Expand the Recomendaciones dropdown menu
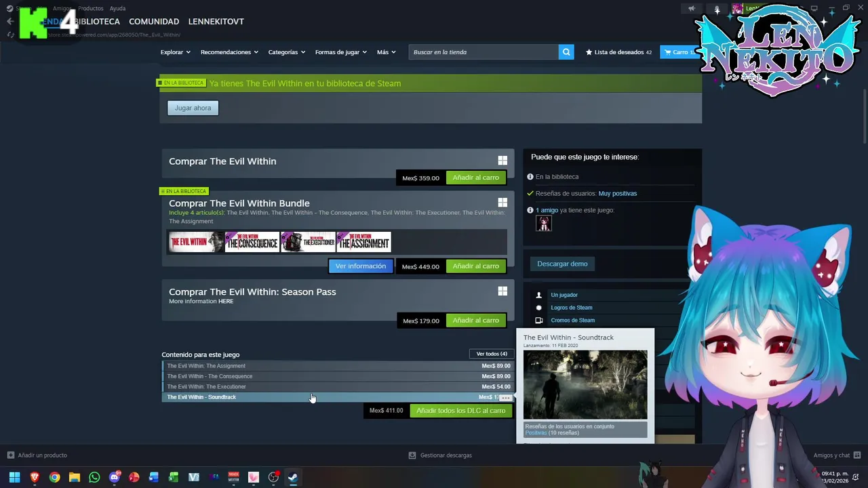Viewport: 868px width, 488px height. click(229, 52)
